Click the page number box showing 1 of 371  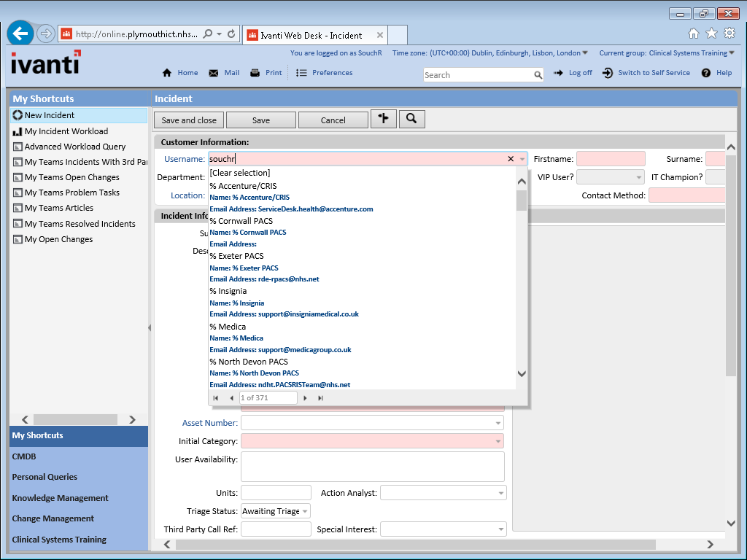[x=268, y=398]
